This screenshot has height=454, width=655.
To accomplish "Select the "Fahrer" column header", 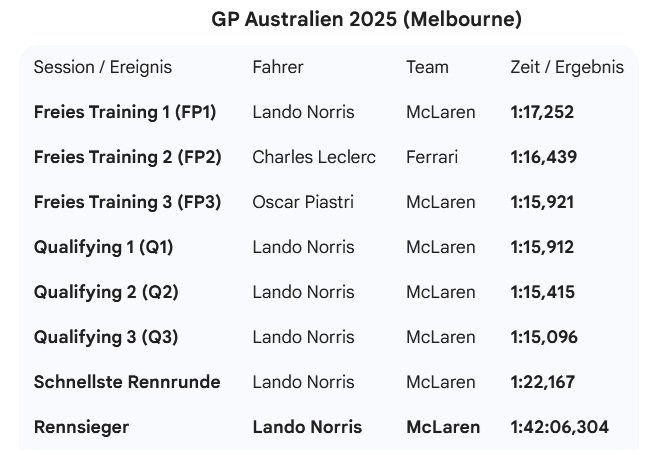I will point(278,67).
